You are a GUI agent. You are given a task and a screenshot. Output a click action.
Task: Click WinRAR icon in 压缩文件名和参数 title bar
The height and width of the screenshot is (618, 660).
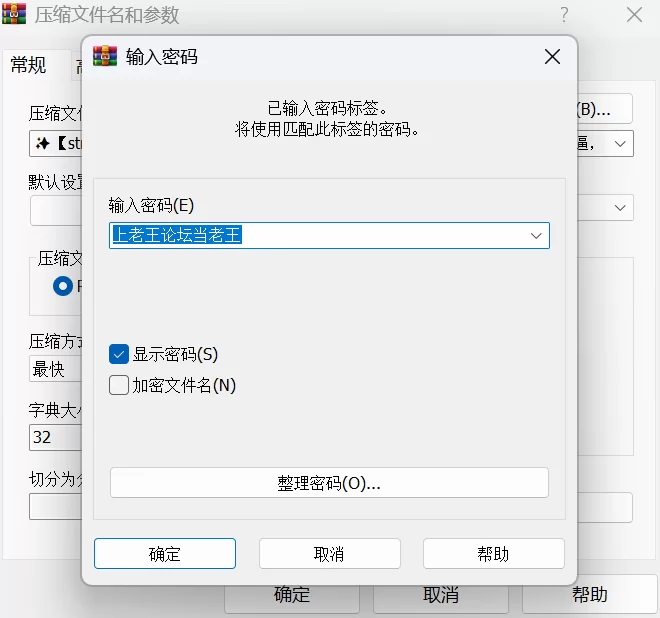click(x=14, y=15)
